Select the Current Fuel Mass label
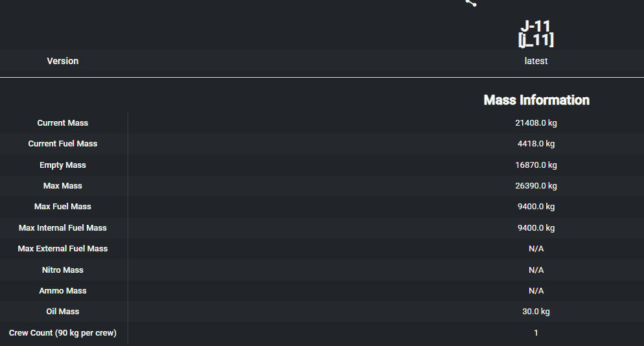Viewport: 644px width, 346px height. [63, 144]
